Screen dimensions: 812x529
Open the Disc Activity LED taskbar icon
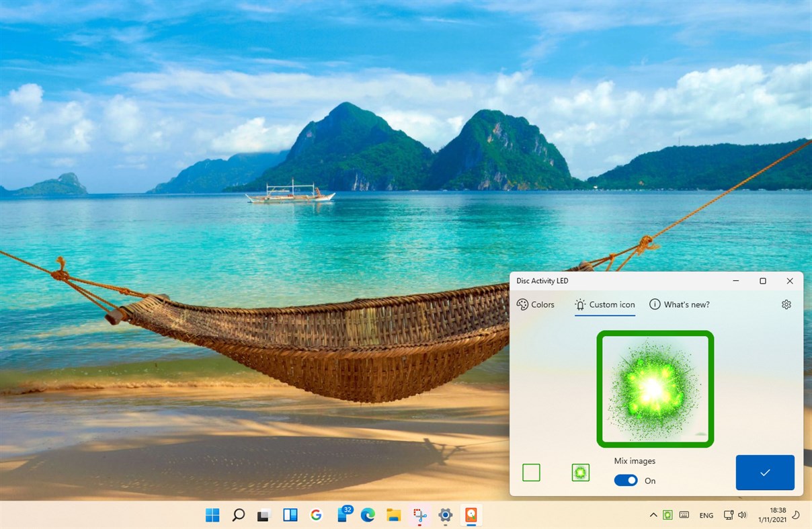click(471, 515)
